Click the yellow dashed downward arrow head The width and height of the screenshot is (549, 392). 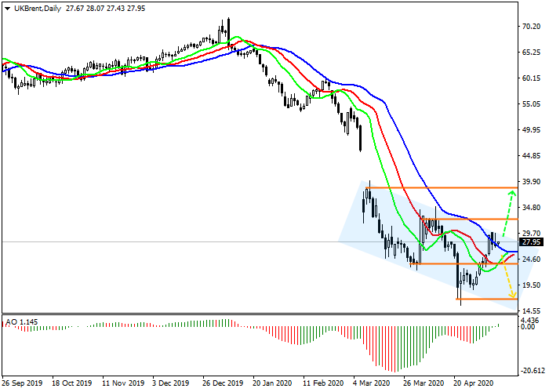coord(513,295)
